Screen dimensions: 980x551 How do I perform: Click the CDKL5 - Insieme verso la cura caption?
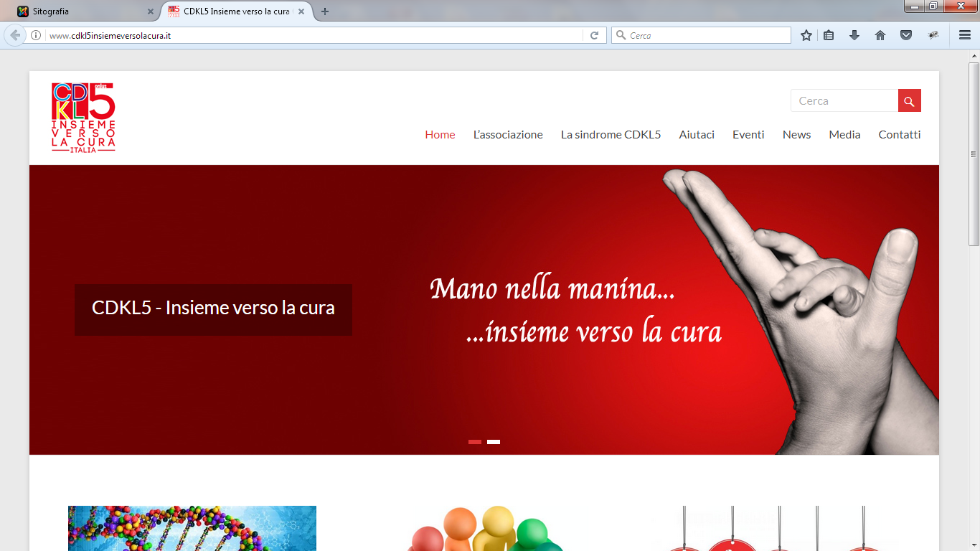tap(213, 309)
